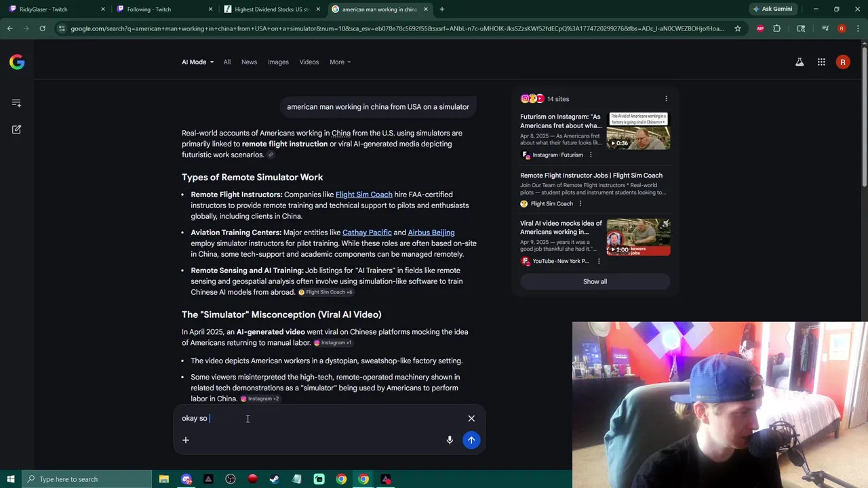Switch to the News results tab
Viewport: 868px width, 488px height.
[x=249, y=62]
